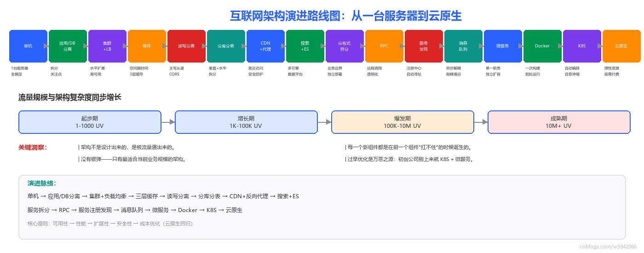This screenshot has width=644, height=253.
Task: Click the caption 3层缓存
Action: click(x=137, y=74)
